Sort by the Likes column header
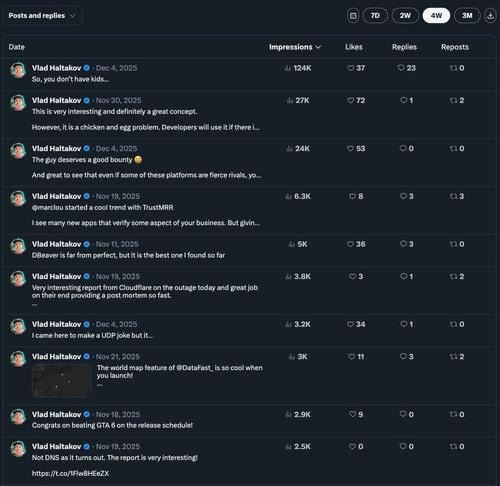This screenshot has height=486, width=500. 354,47
